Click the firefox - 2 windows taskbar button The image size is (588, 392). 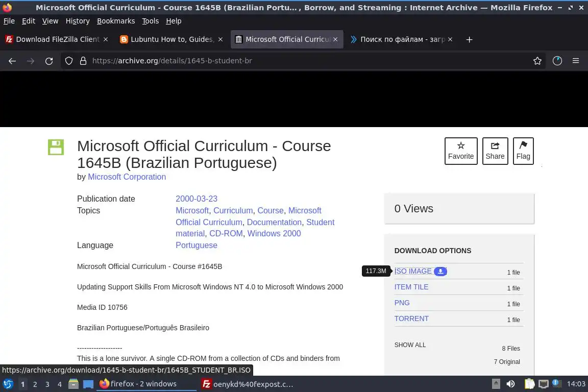click(x=146, y=384)
